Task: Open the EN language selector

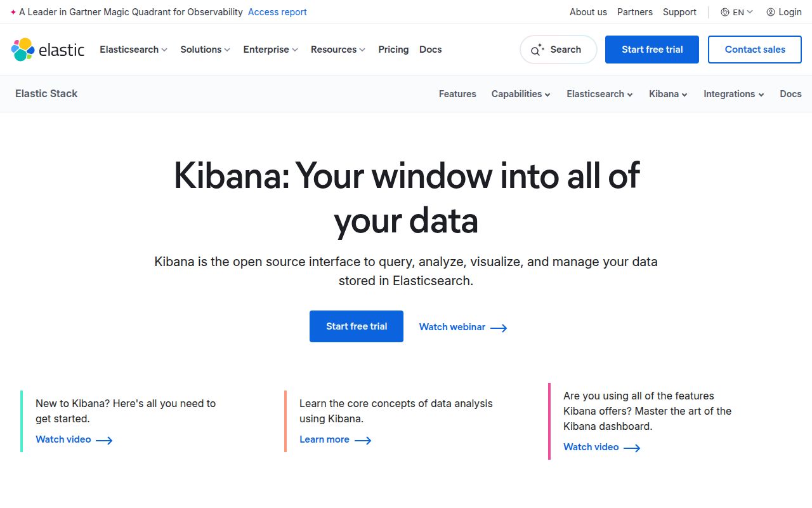Action: (x=737, y=12)
